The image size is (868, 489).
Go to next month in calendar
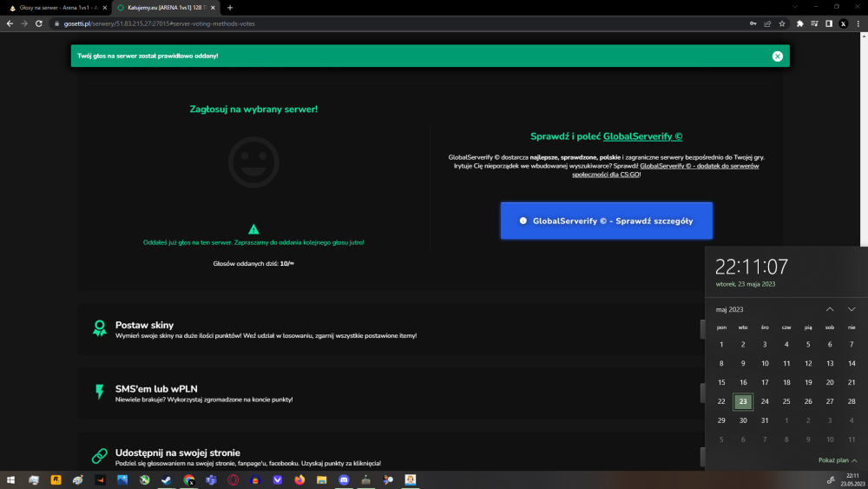852,309
